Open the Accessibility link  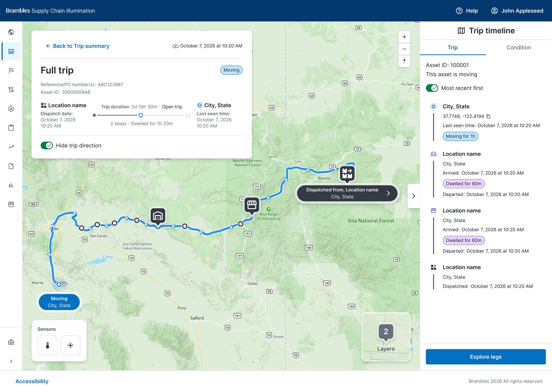(32, 381)
